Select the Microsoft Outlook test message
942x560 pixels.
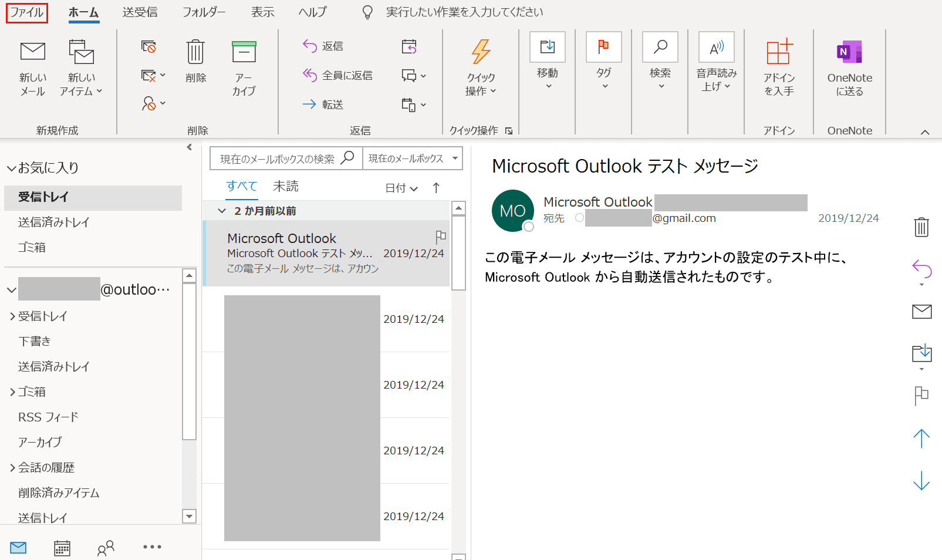coord(326,253)
